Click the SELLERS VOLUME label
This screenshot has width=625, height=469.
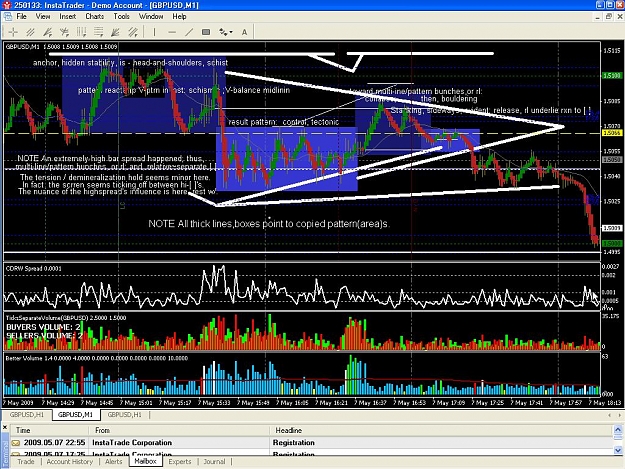coord(44,336)
